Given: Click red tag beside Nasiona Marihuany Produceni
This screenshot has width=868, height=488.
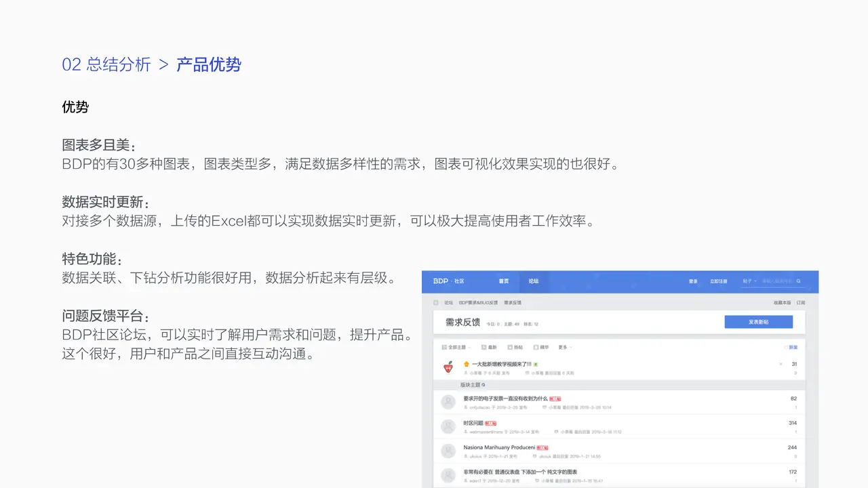Looking at the screenshot, I should 542,447.
